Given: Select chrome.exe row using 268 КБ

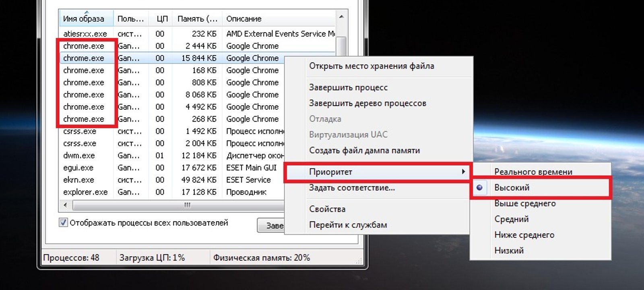Looking at the screenshot, I should click(x=172, y=119).
